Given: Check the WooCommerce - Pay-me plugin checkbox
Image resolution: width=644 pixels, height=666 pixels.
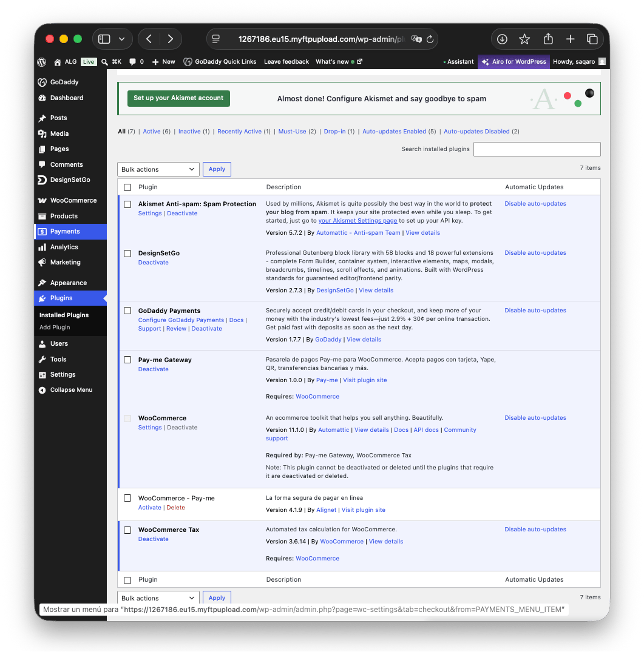Looking at the screenshot, I should point(127,498).
